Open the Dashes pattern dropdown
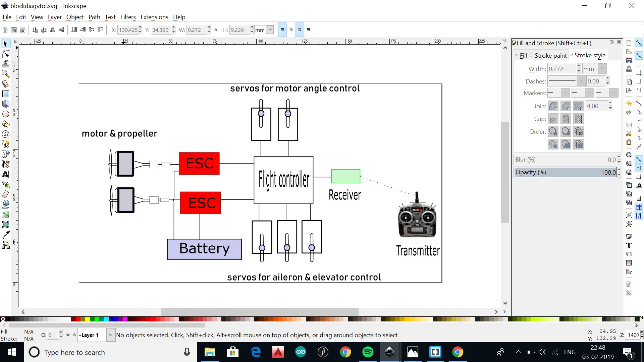Image resolution: width=644 pixels, height=362 pixels. [x=581, y=81]
